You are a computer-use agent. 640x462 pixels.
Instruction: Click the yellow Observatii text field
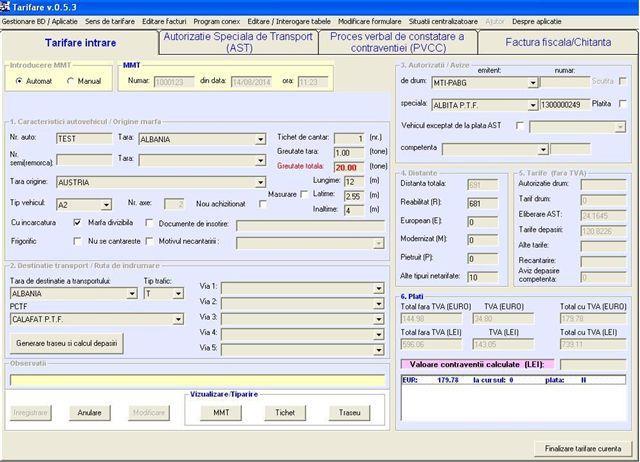[198, 380]
